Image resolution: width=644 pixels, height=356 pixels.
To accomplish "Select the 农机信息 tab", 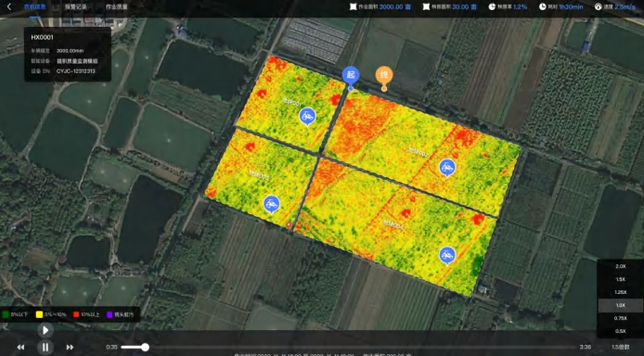I will tap(35, 6).
